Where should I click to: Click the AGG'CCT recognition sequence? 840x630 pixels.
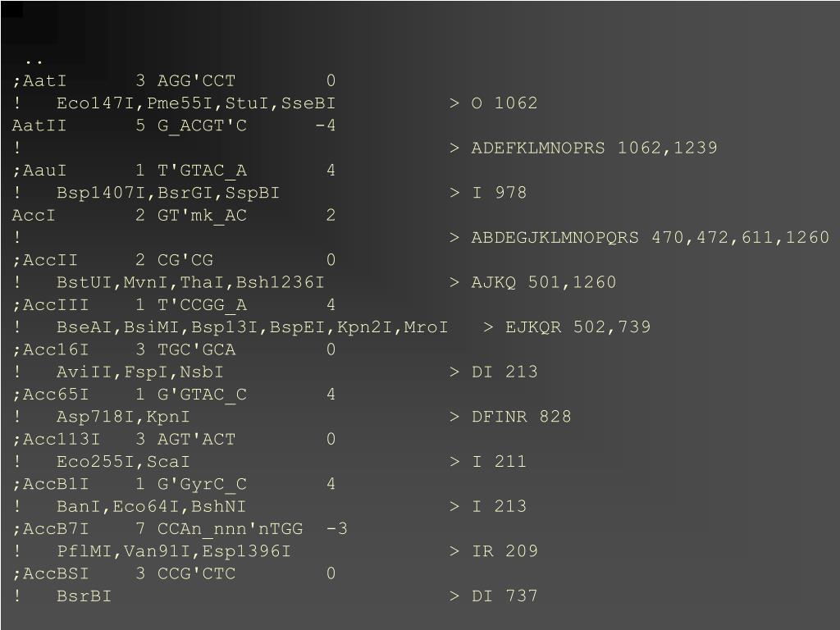197,81
